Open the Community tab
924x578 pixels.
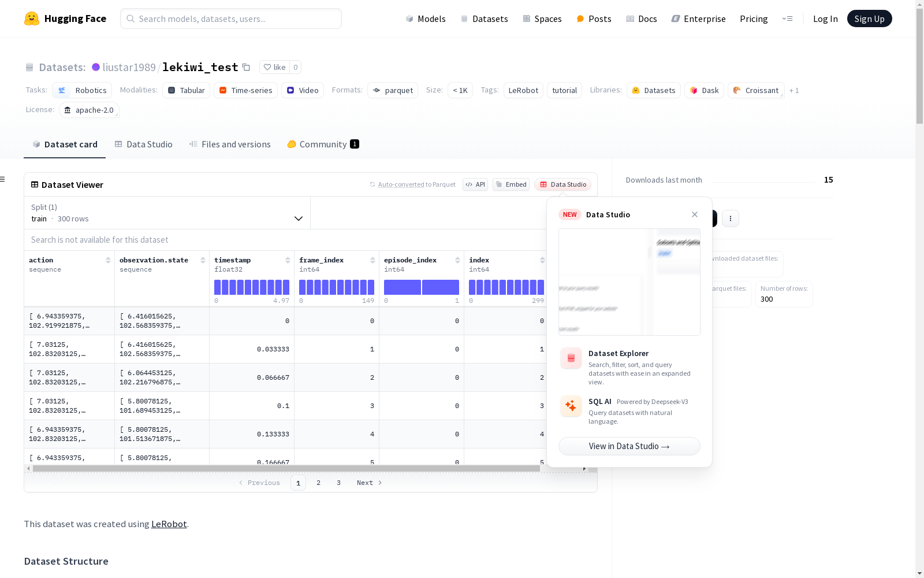(323, 144)
